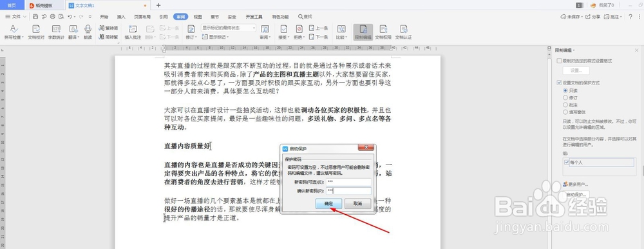The image size is (644, 249).
Task: Click 确定 in the 启动保护 dialog
Action: 328,203
